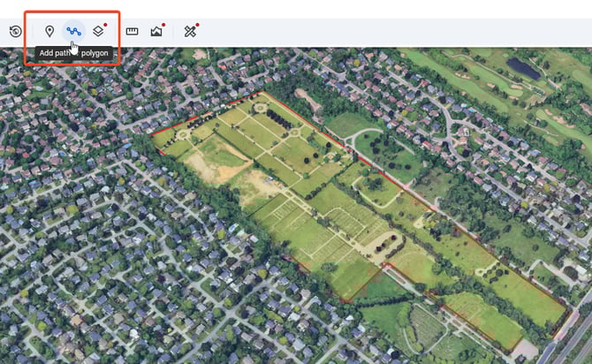Click the northern corner of the red polygon outline
Image resolution: width=592 pixels, height=364 pixels.
pos(261,93)
